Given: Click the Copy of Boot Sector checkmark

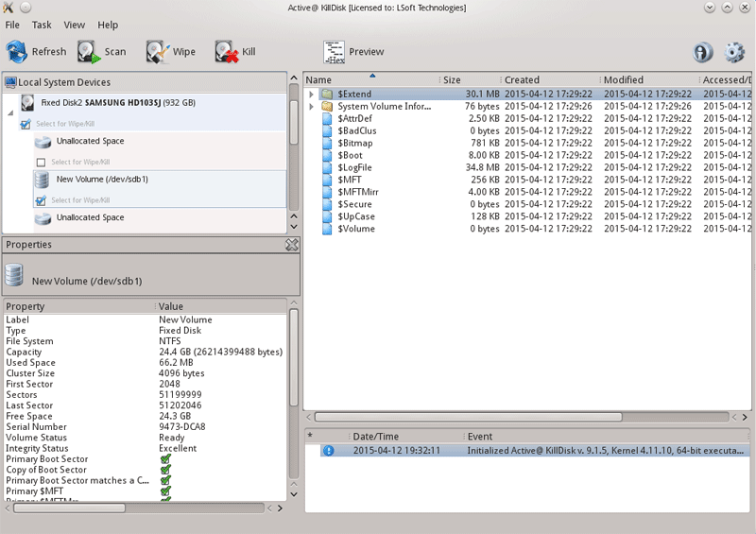Looking at the screenshot, I should (x=165, y=470).
